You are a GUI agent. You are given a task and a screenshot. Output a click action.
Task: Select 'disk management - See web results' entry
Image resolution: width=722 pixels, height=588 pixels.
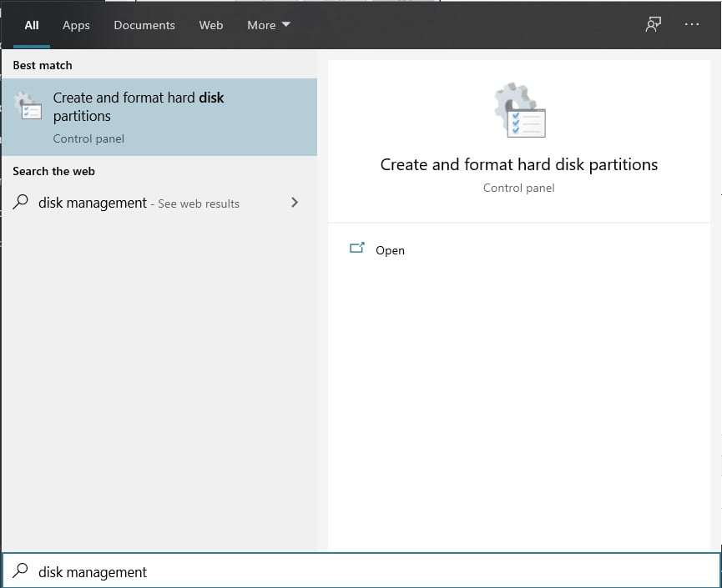159,203
